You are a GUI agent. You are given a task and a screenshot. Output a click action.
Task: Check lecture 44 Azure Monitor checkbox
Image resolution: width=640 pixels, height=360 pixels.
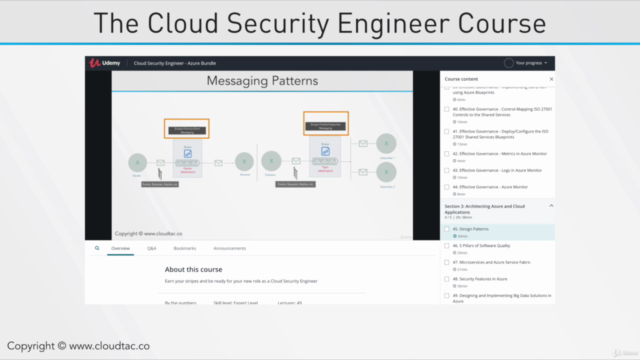[447, 187]
